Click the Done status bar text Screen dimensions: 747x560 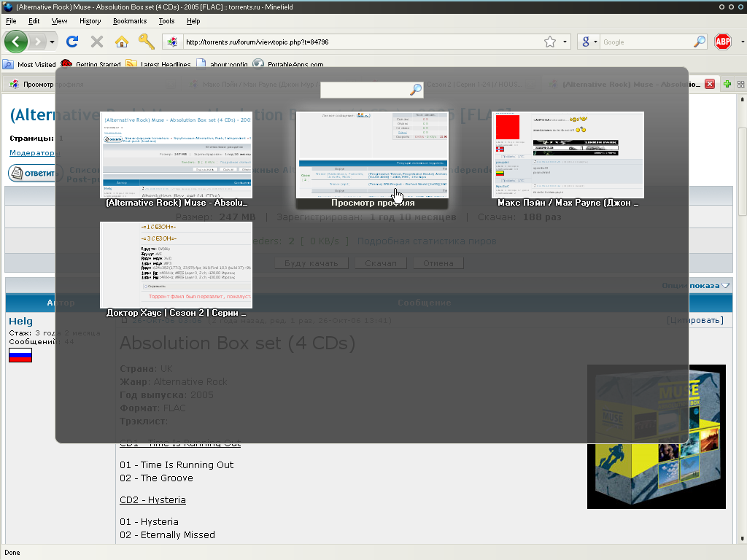(12, 553)
